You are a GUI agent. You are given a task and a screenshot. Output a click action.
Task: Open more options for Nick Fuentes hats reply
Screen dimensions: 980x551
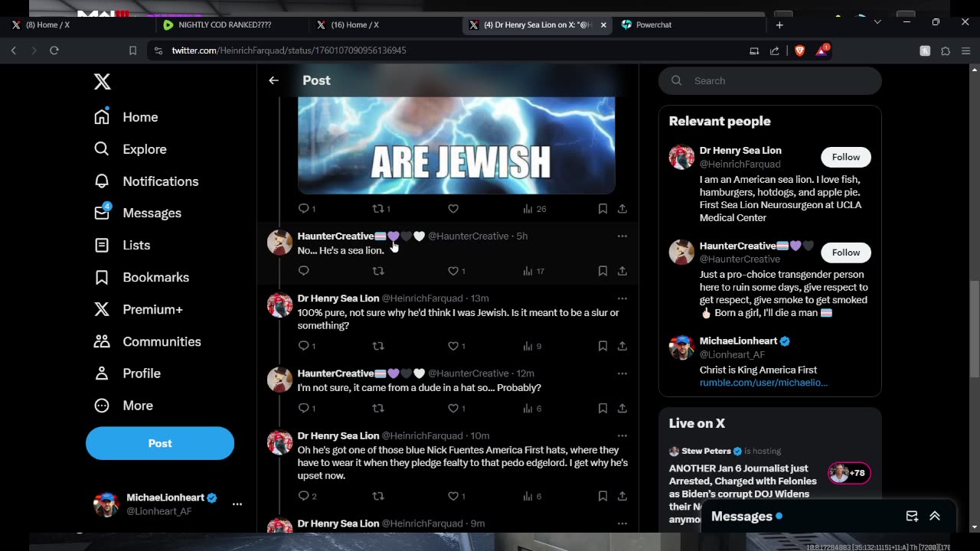(622, 435)
